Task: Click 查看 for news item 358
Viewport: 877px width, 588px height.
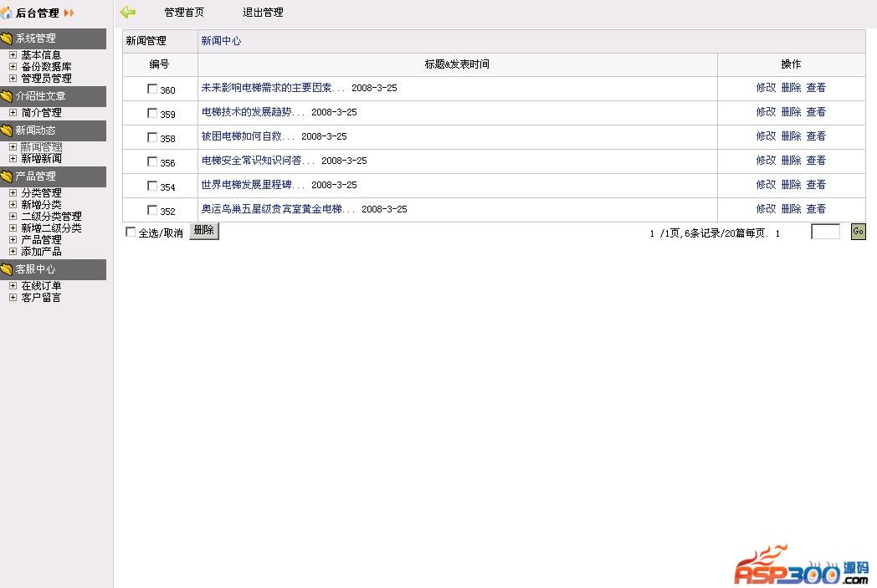Action: pyautogui.click(x=816, y=135)
